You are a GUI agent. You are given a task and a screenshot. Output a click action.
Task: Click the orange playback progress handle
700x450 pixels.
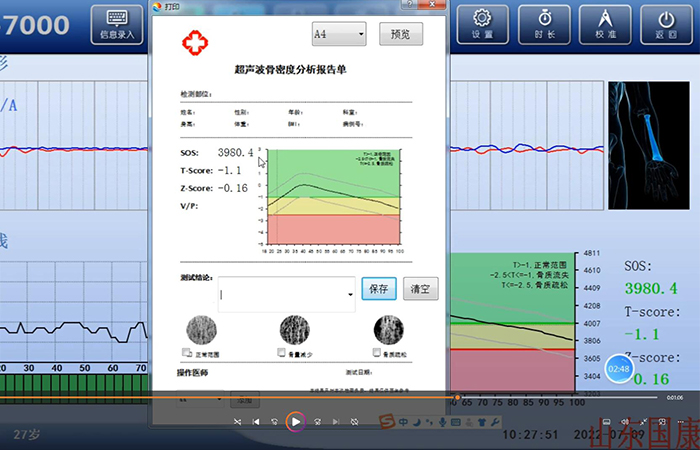click(x=457, y=397)
